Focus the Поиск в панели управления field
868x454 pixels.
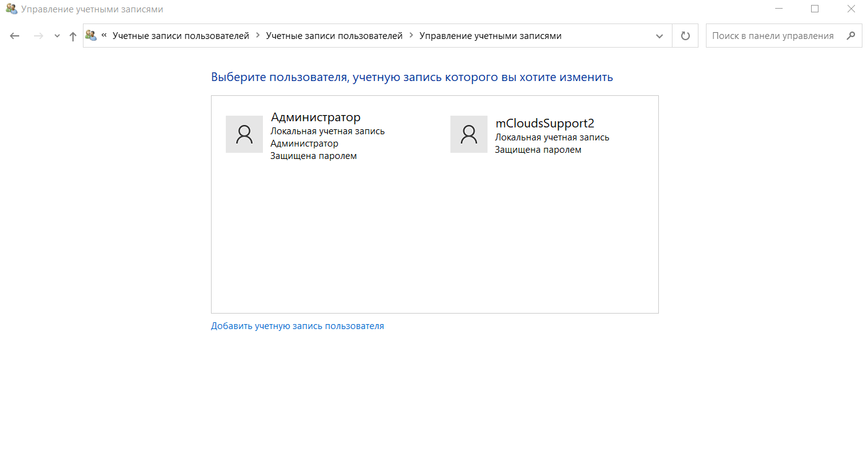[772, 36]
